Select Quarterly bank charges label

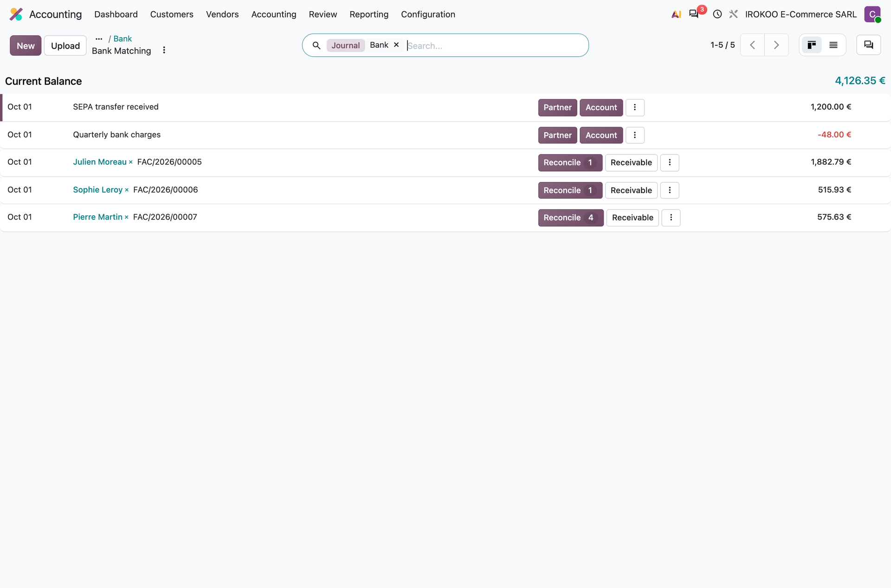tap(116, 135)
